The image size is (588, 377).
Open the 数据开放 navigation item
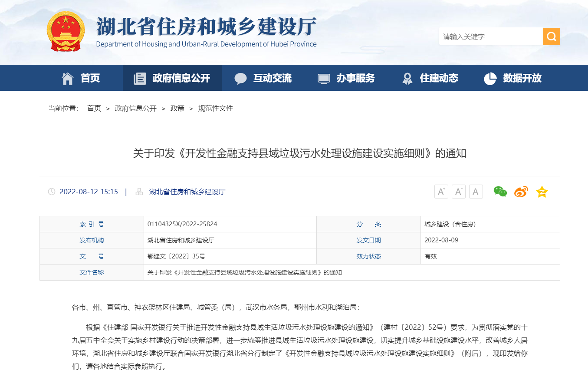(x=513, y=78)
